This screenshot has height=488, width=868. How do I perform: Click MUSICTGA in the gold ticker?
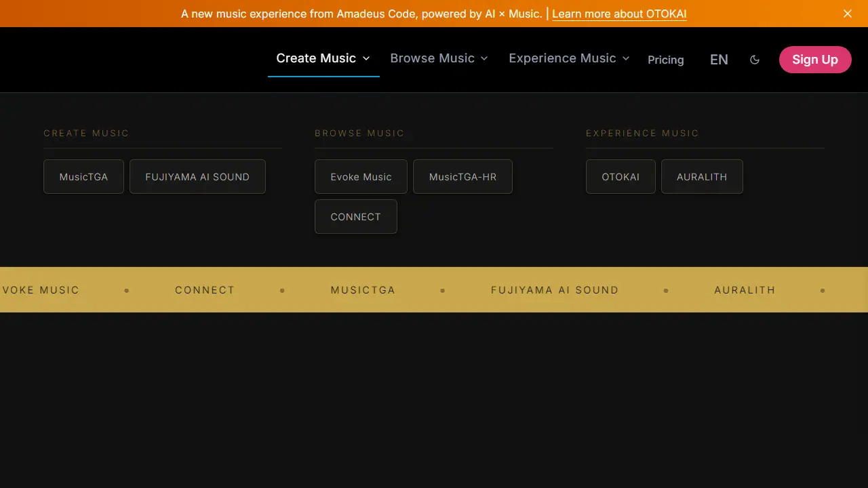363,290
